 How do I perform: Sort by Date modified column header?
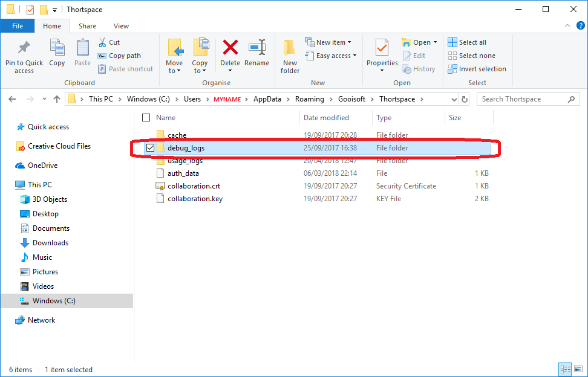[326, 118]
